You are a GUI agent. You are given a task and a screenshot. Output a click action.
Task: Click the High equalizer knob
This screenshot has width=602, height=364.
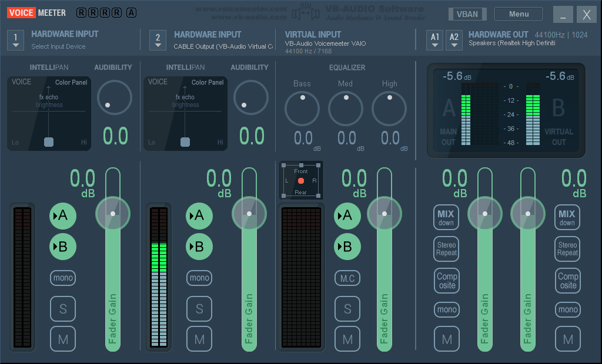pyautogui.click(x=389, y=109)
